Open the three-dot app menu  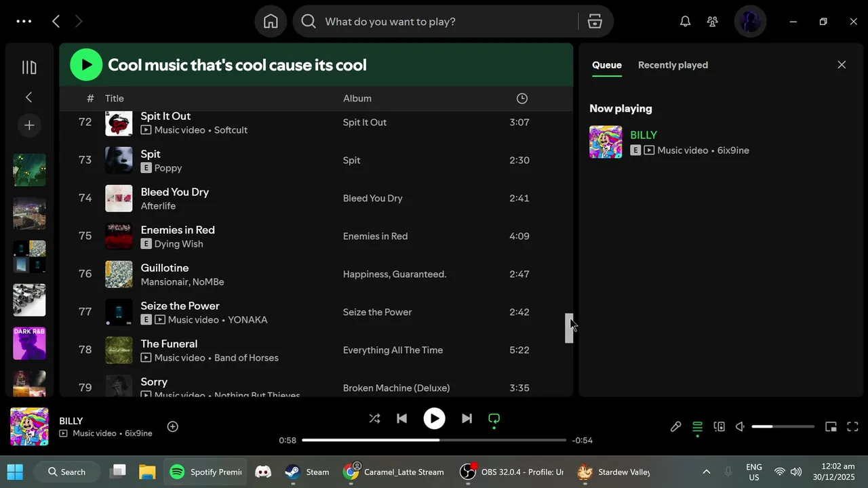[x=24, y=22]
